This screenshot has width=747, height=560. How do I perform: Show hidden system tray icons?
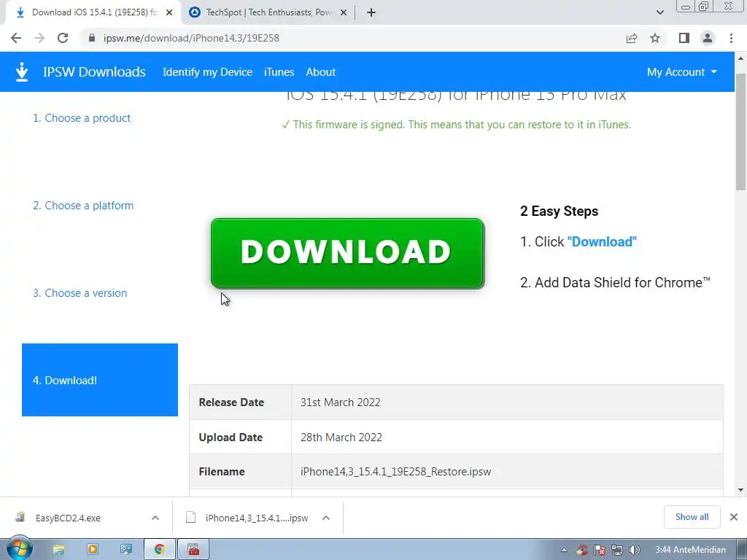tap(564, 550)
